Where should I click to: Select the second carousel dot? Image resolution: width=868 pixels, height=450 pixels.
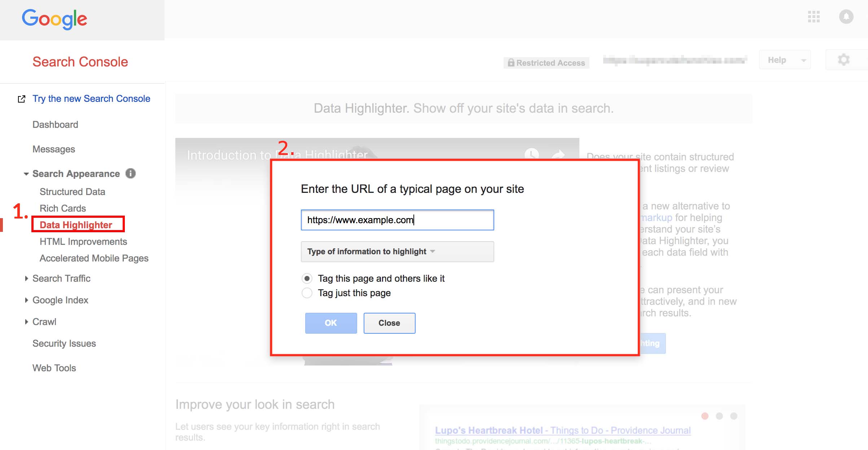pos(719,416)
